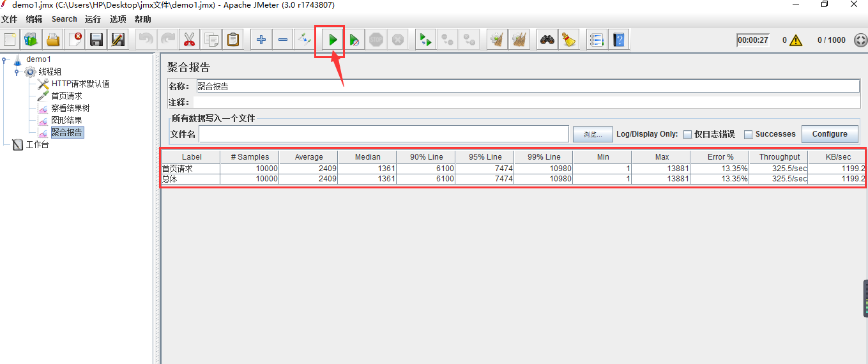The width and height of the screenshot is (868, 364).
Task: Click the Shutdown test icon
Action: tap(398, 40)
